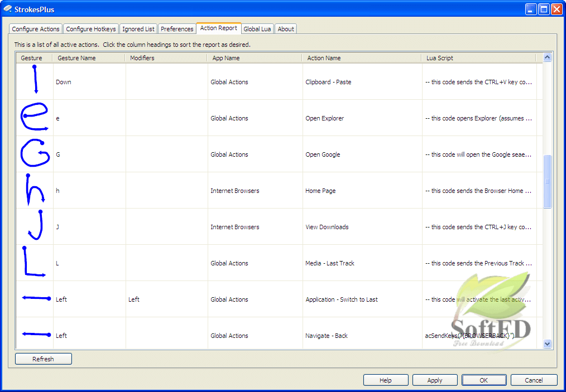Click the lowercase e gesture drawing
Image resolution: width=566 pixels, height=392 pixels.
[x=35, y=117]
